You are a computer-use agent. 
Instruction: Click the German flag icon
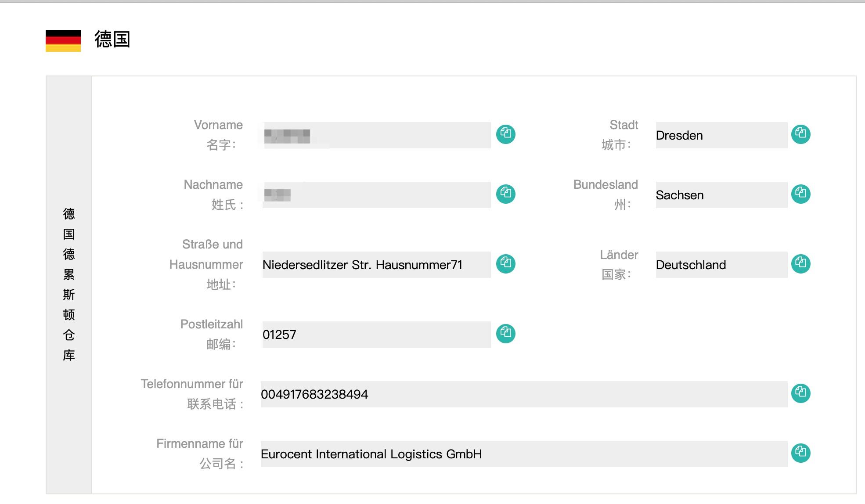(63, 40)
